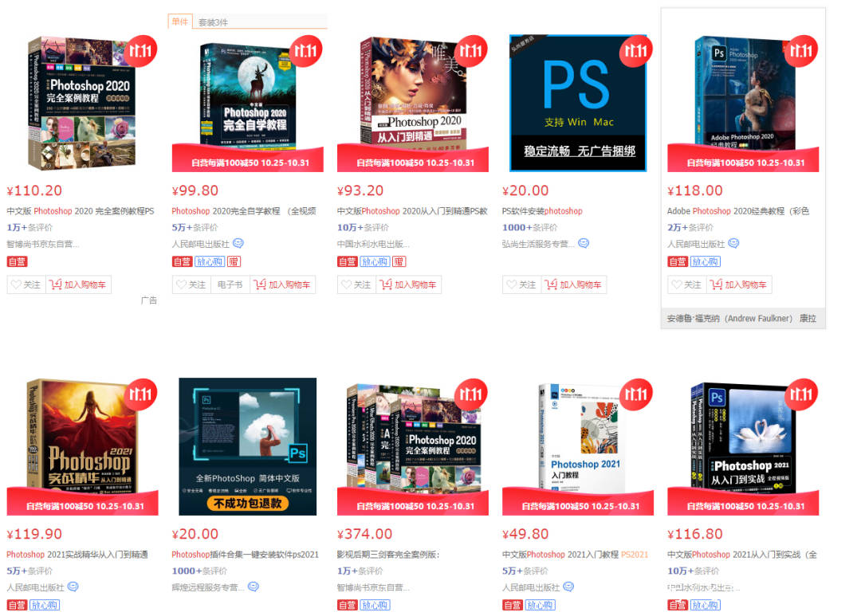Switch to the 套装3件 tab

coord(213,22)
